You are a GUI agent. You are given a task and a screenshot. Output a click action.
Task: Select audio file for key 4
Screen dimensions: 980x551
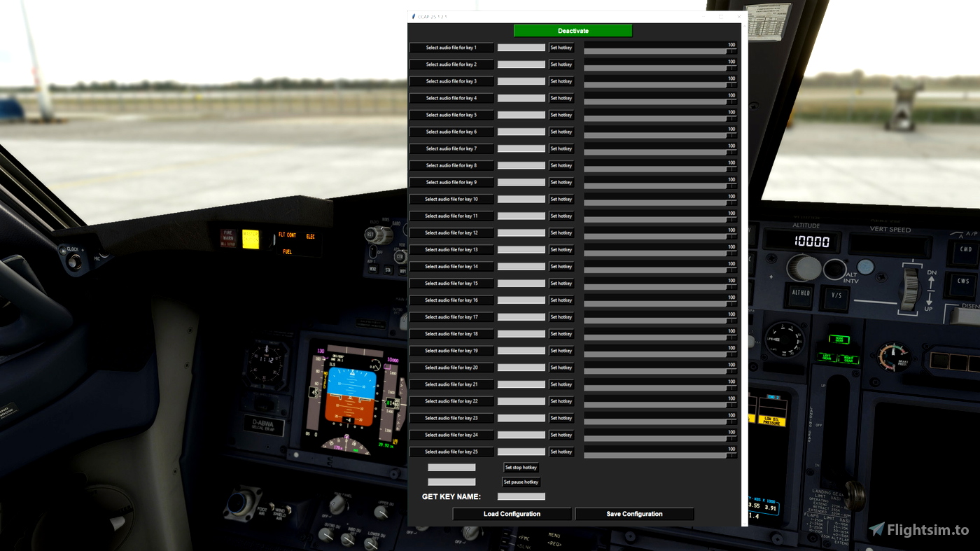[x=451, y=98]
